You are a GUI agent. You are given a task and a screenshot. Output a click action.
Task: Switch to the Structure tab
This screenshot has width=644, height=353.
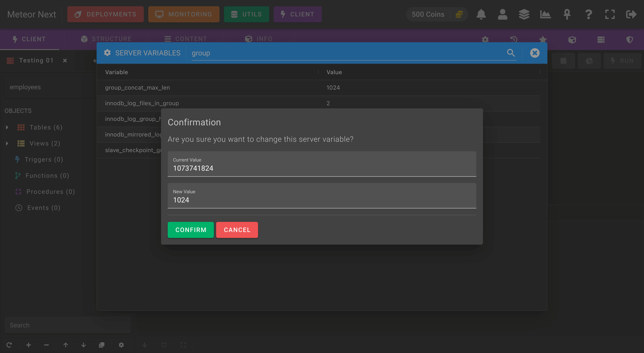[106, 39]
